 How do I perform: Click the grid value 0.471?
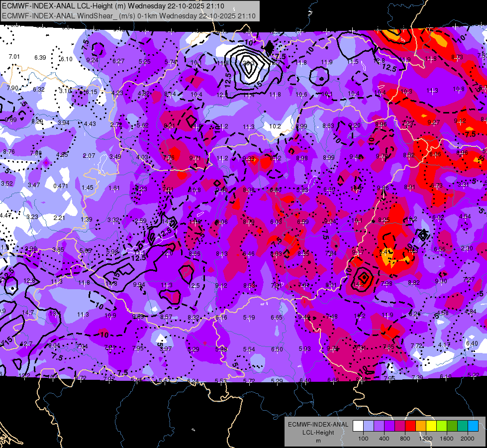pos(61,186)
